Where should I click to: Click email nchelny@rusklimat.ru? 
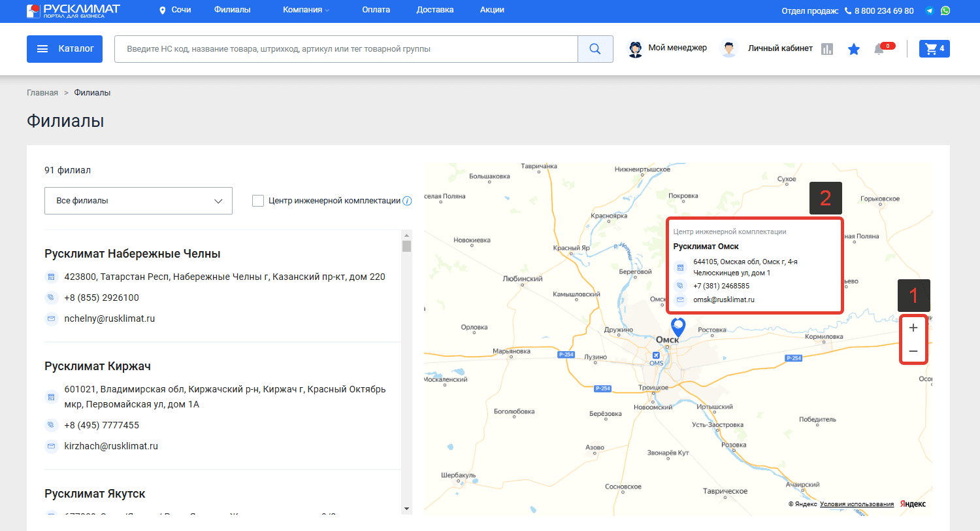tap(110, 318)
